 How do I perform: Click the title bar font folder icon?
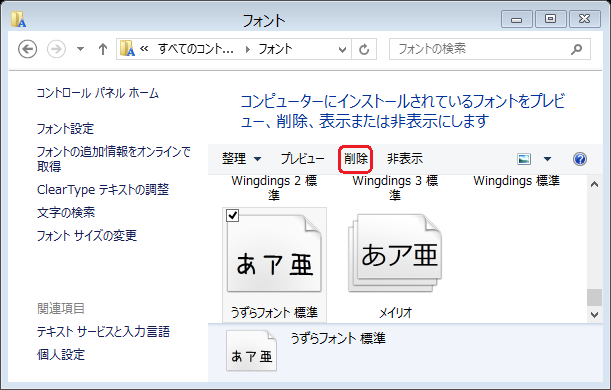18,19
